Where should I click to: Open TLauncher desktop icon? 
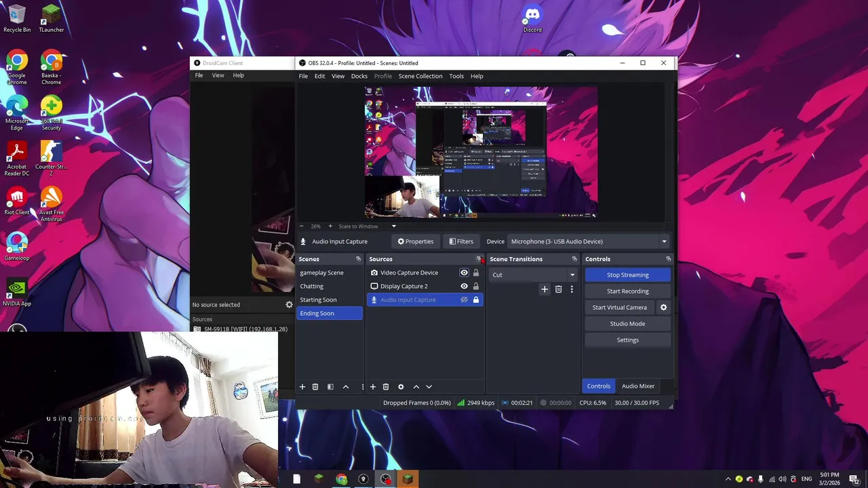(52, 18)
